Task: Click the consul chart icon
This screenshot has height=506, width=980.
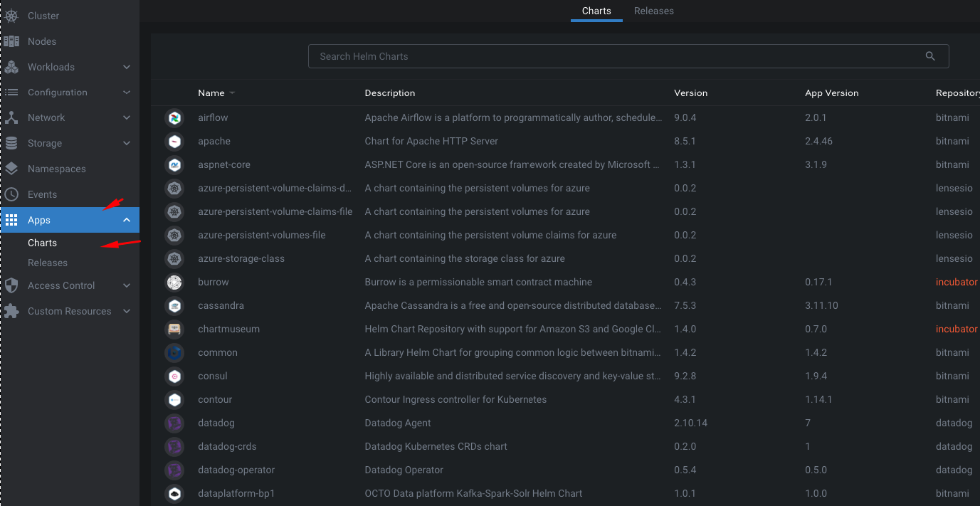Action: click(174, 376)
